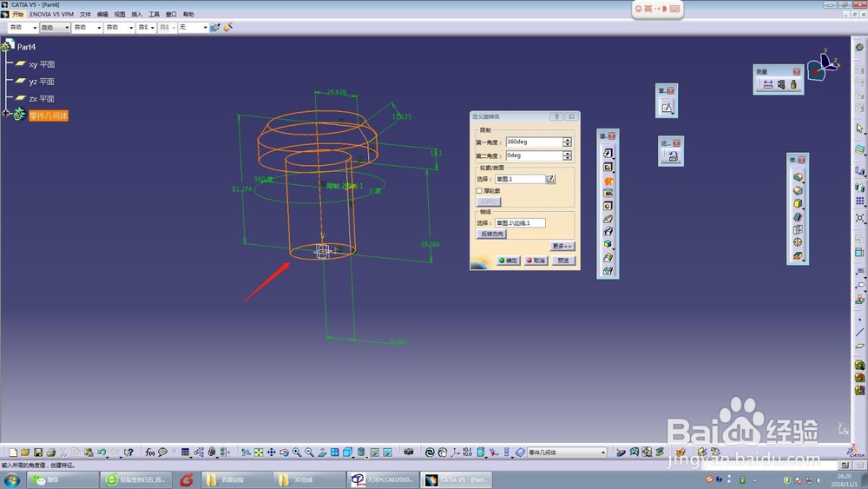Screen dimensions: 868x489
Task: Click the Measure Item icon
Action: tap(780, 84)
